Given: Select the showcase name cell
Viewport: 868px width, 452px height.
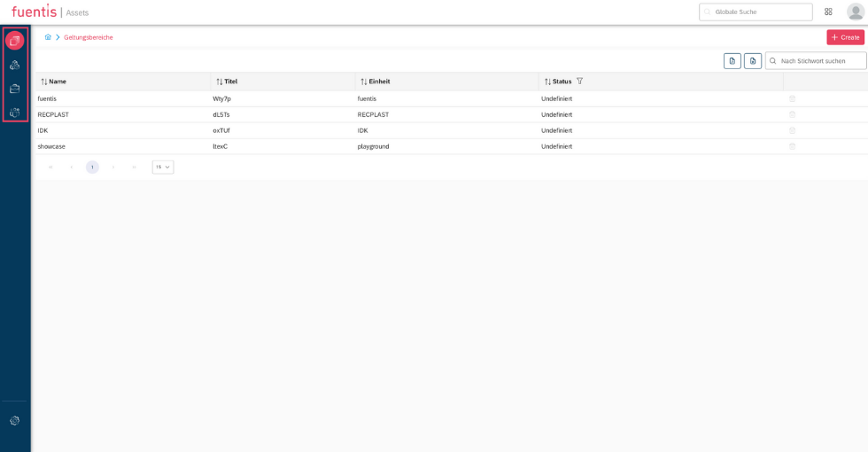Looking at the screenshot, I should coord(51,147).
